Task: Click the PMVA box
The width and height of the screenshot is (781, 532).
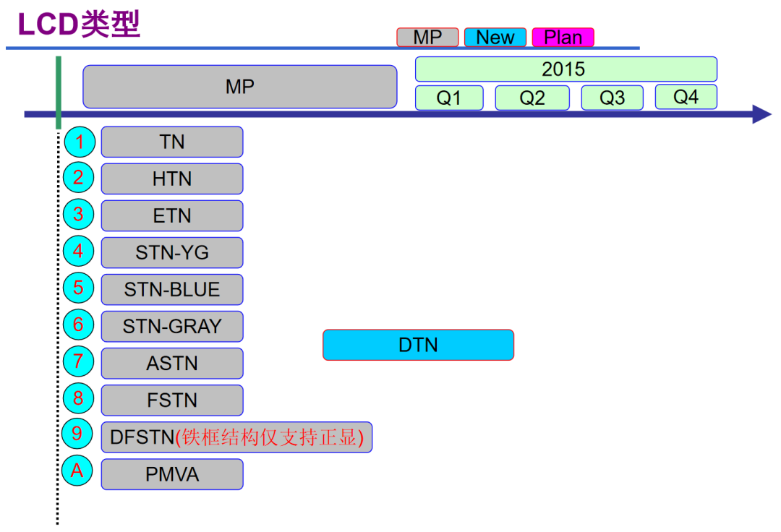Action: coord(172,473)
